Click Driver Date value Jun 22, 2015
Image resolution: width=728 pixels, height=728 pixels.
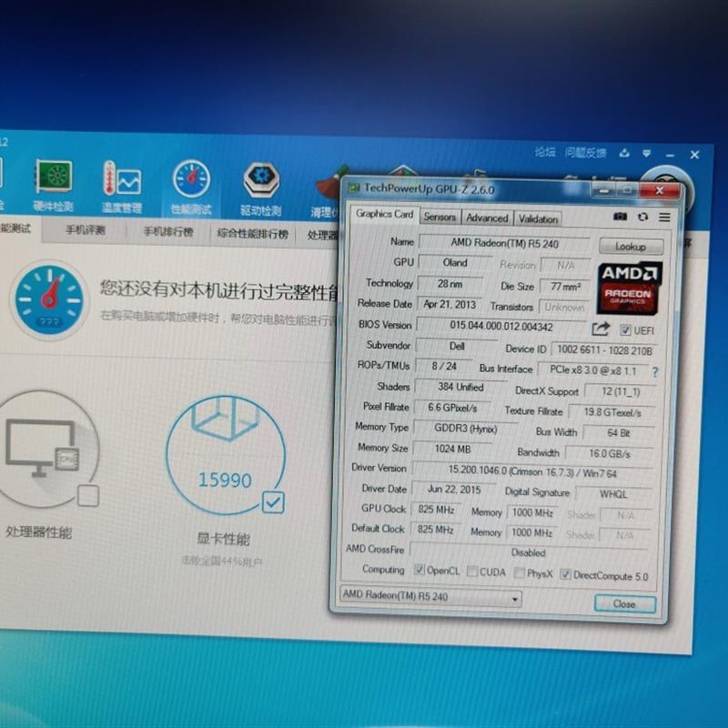[453, 490]
